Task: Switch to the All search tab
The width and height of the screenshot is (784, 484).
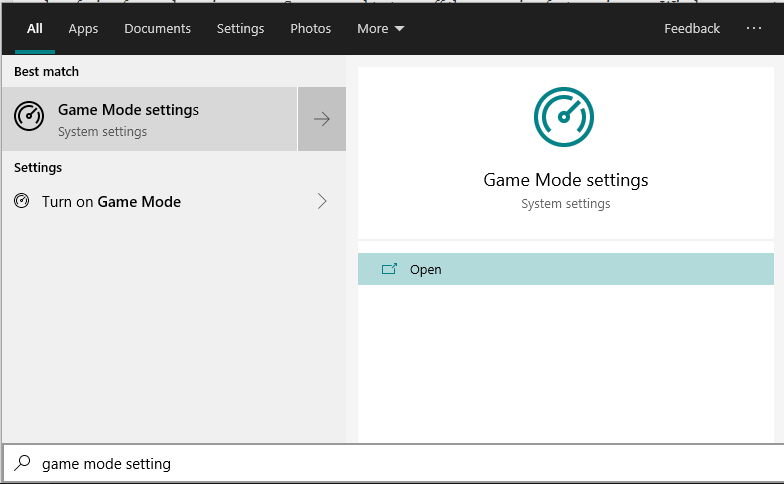Action: click(x=34, y=28)
